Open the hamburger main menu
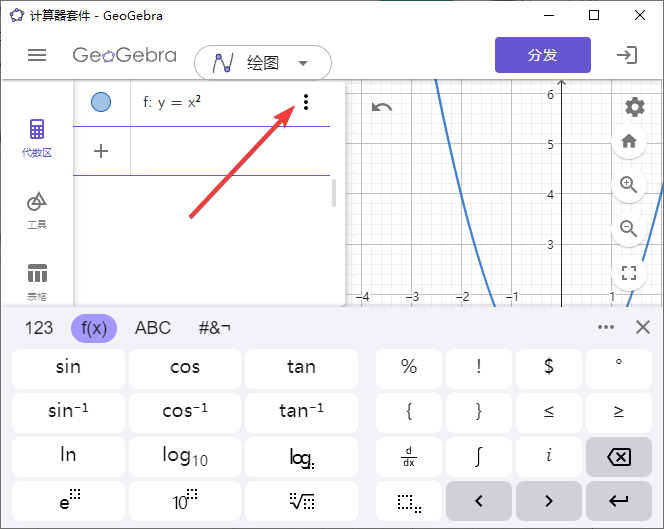The width and height of the screenshot is (664, 529). tap(37, 55)
